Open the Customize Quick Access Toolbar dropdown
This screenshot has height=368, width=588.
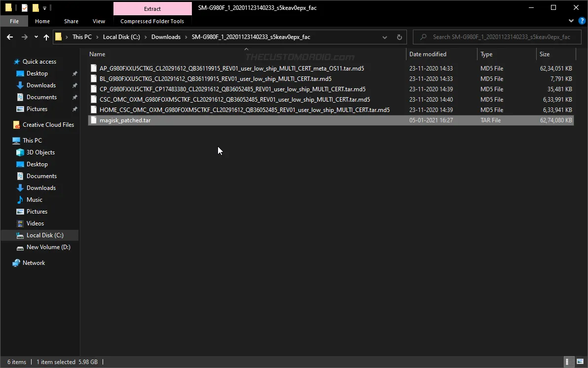44,7
